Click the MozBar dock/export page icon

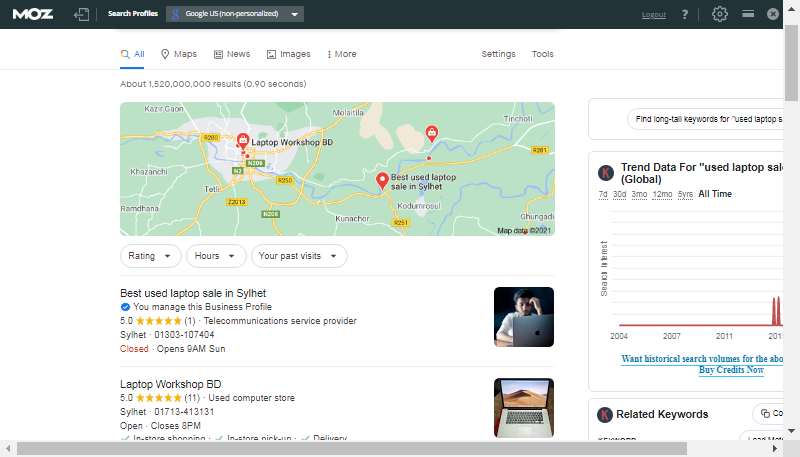coord(82,14)
